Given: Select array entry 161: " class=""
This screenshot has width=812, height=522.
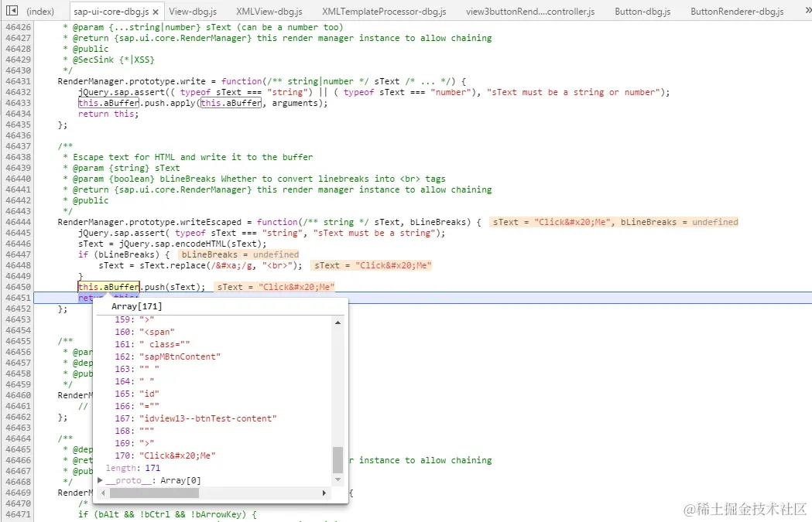Looking at the screenshot, I should [x=152, y=344].
